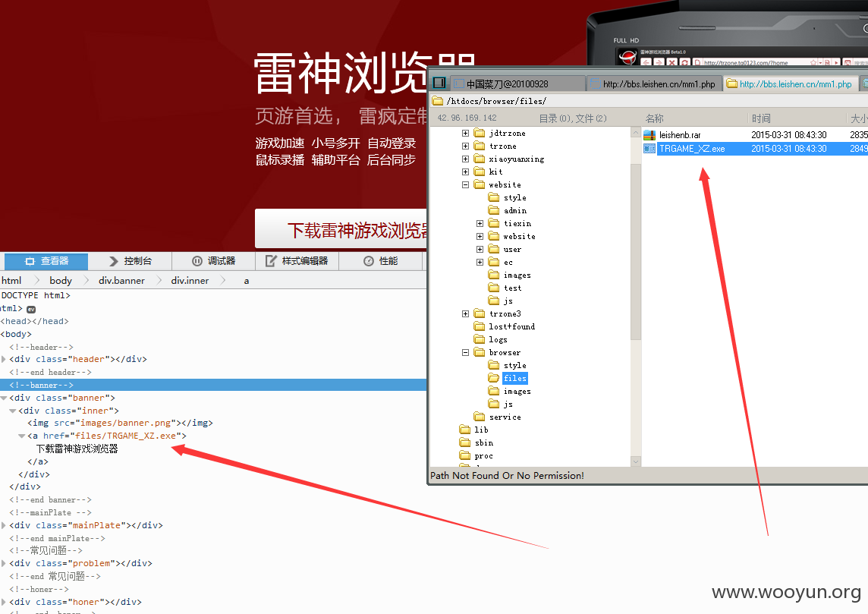This screenshot has width=868, height=614.
Task: Click the tree scrollbar down arrow
Action: pos(636,461)
